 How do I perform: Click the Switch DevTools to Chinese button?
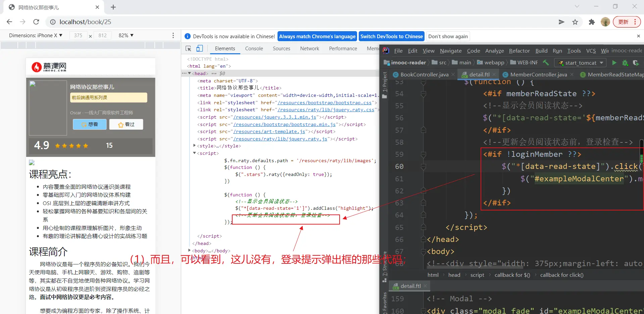point(391,37)
